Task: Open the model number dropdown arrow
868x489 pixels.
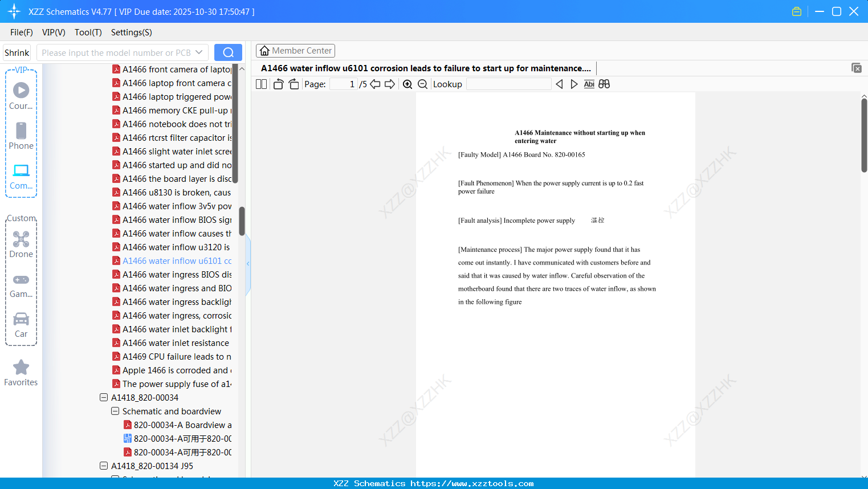Action: (199, 52)
